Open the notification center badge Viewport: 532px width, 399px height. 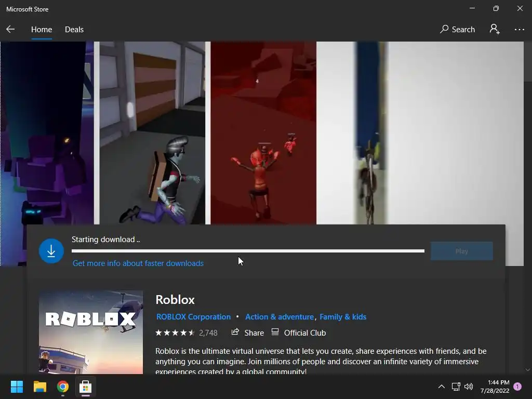517,387
